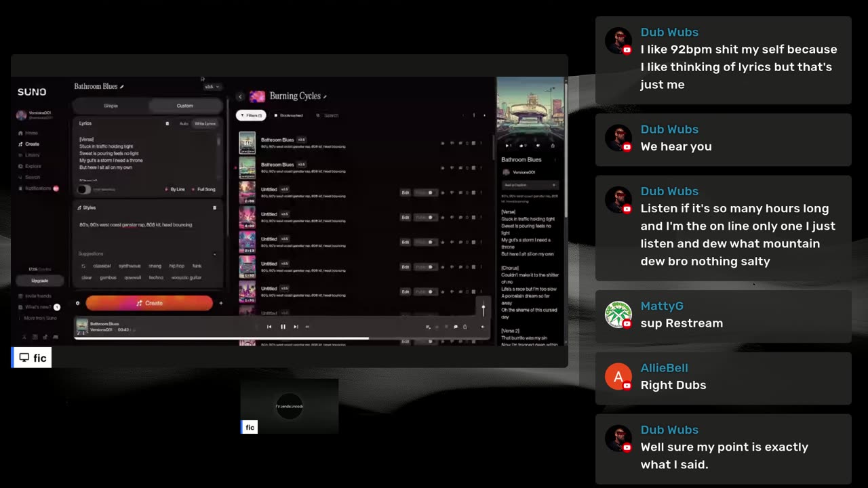Image resolution: width=868 pixels, height=488 pixels.
Task: Open Search in the Suno sidebar
Action: (x=29, y=177)
